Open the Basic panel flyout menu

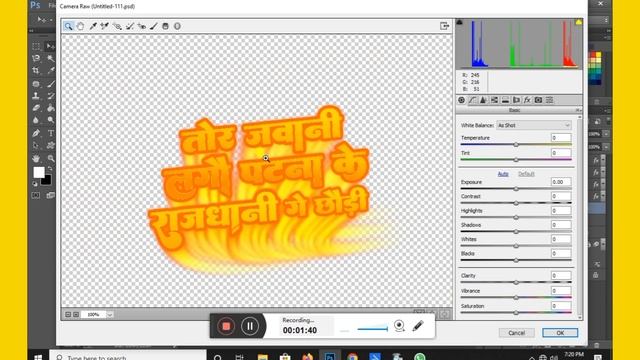(578, 111)
